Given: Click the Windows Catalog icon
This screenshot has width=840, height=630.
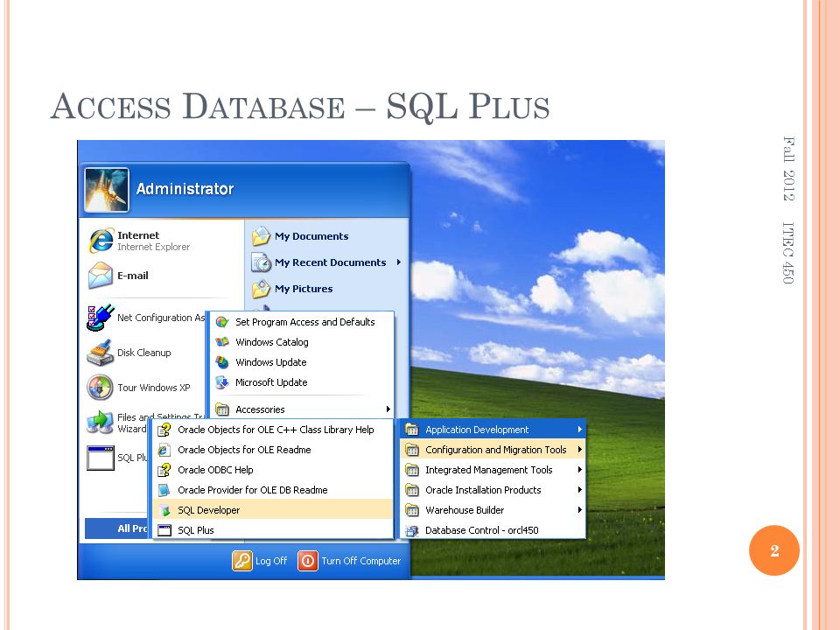Looking at the screenshot, I should pyautogui.click(x=221, y=342).
